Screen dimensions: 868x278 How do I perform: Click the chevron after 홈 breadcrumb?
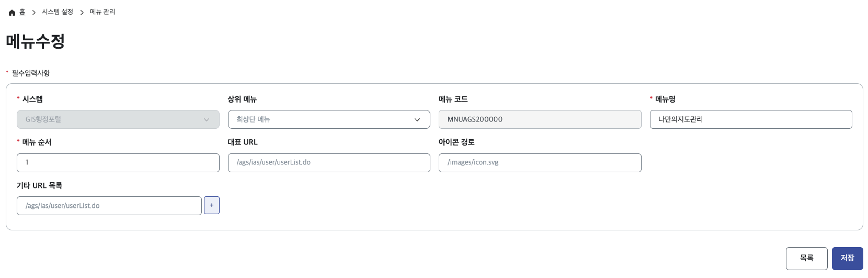coord(33,13)
